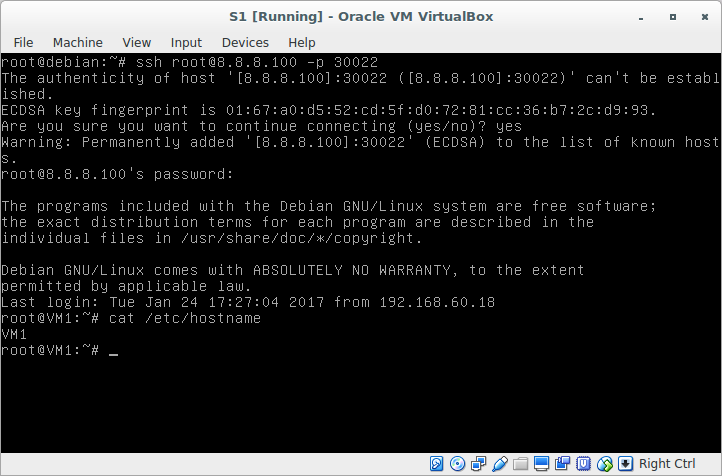Open the View menu
The image size is (722, 476).
click(137, 42)
